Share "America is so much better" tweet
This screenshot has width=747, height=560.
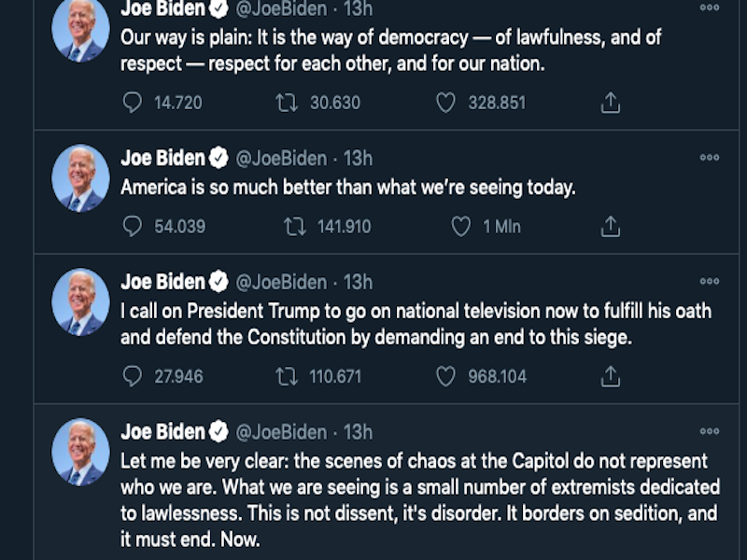[611, 226]
